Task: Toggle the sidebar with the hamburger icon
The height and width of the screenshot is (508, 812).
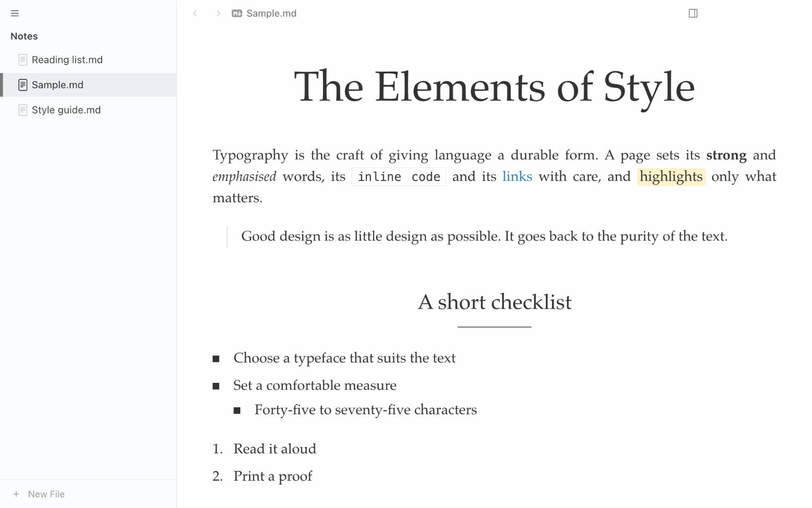Action: (x=15, y=13)
